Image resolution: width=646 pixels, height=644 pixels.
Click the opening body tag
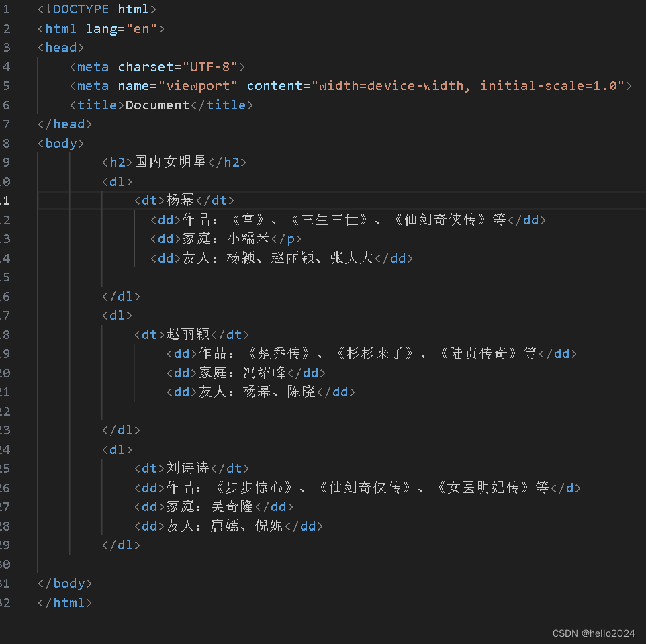tap(60, 144)
